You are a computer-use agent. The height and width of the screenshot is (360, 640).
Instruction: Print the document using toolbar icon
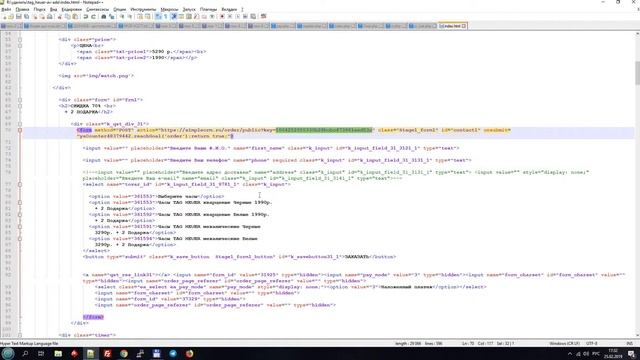pyautogui.click(x=50, y=17)
